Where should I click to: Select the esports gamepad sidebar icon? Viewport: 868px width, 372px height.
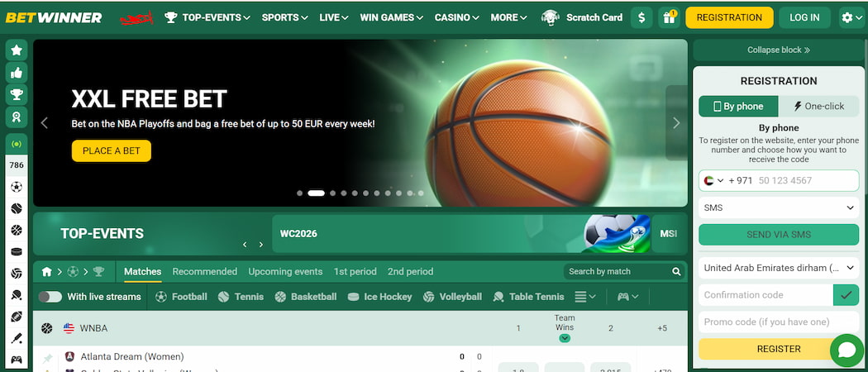pos(17,360)
